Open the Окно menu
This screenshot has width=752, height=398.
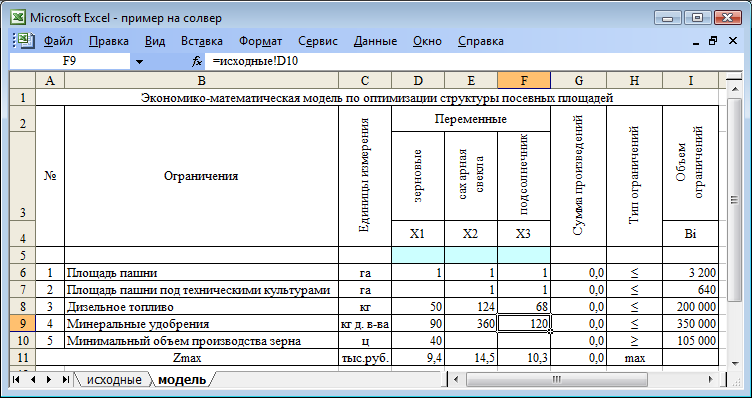(427, 41)
